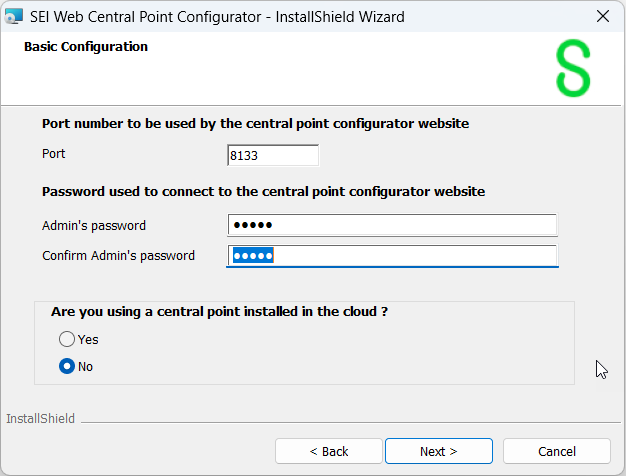Select the Yes radio button
The height and width of the screenshot is (476, 626).
pyautogui.click(x=67, y=339)
